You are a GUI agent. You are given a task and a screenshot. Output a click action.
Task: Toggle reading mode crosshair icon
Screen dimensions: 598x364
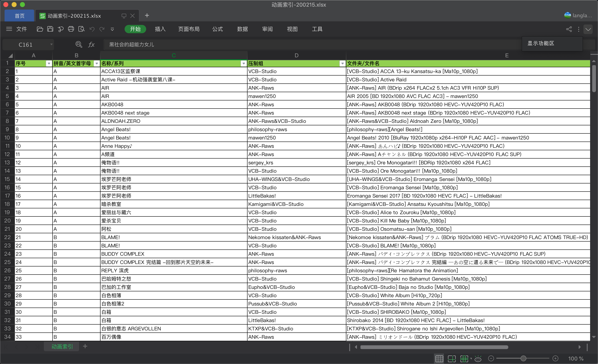coord(464,358)
